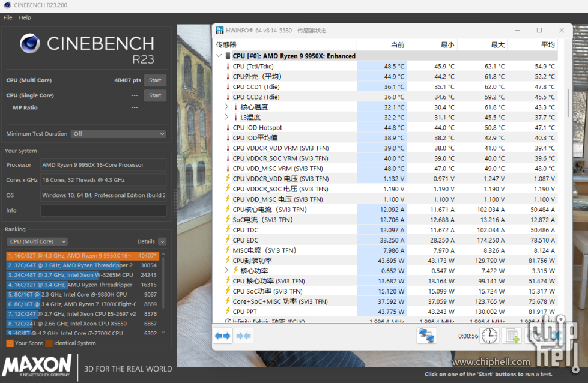Viewport: 588px width, 383px height.
Task: Click the Info text field in Your System
Action: tap(103, 210)
